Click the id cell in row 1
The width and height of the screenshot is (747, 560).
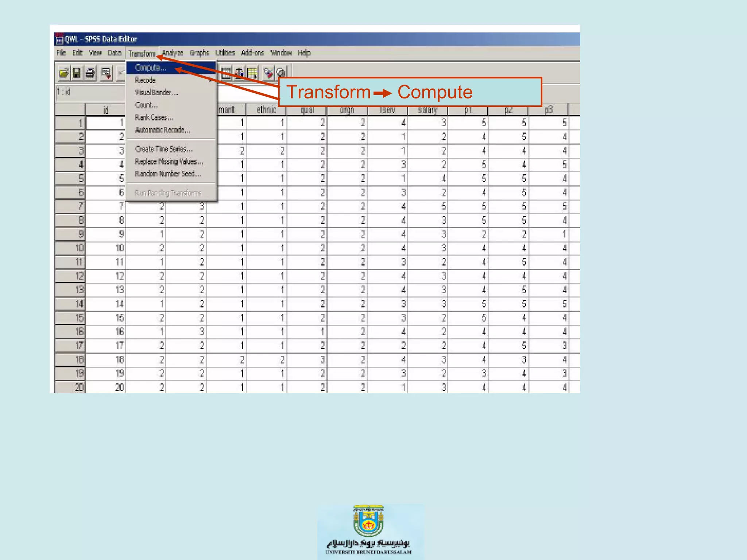(x=105, y=123)
